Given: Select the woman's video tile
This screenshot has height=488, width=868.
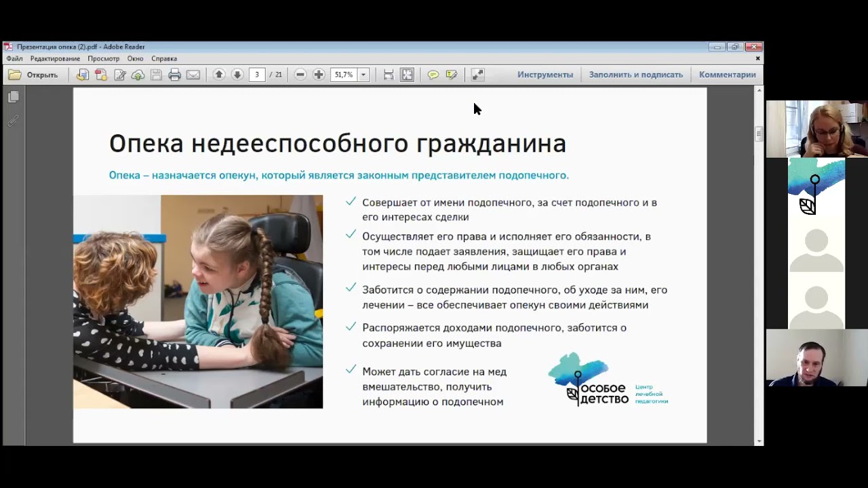Looking at the screenshot, I should click(x=816, y=129).
